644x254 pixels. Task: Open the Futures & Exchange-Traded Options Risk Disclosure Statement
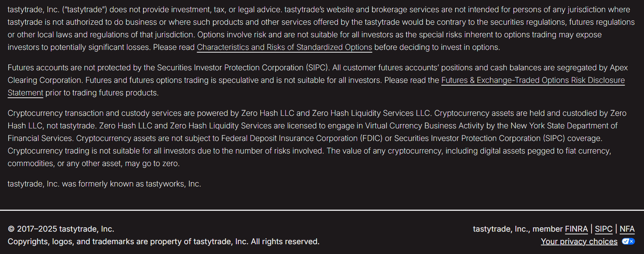click(533, 80)
